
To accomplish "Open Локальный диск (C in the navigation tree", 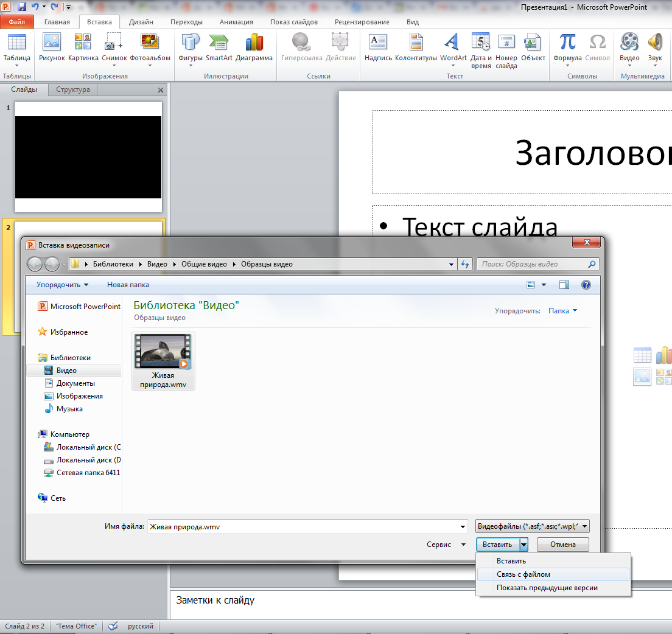I will (82, 447).
